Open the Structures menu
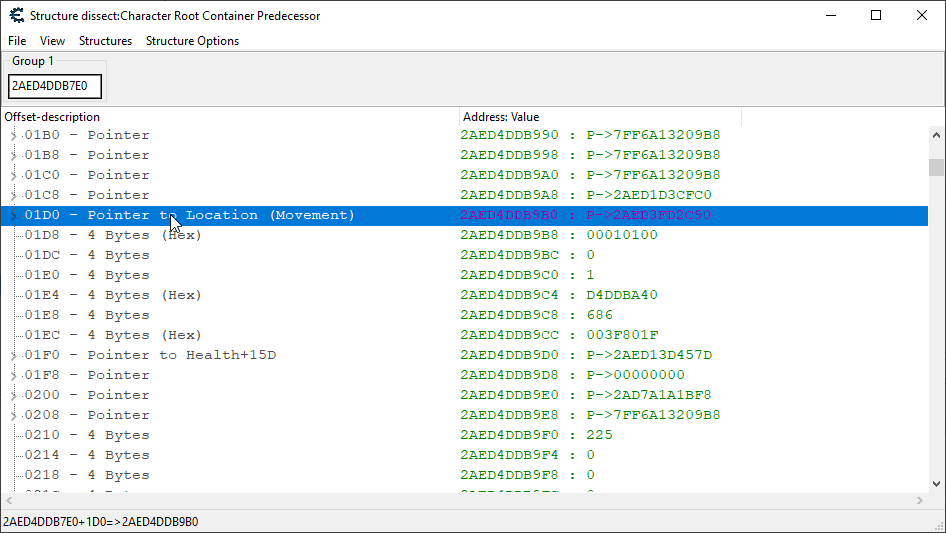The height and width of the screenshot is (533, 946). click(105, 41)
